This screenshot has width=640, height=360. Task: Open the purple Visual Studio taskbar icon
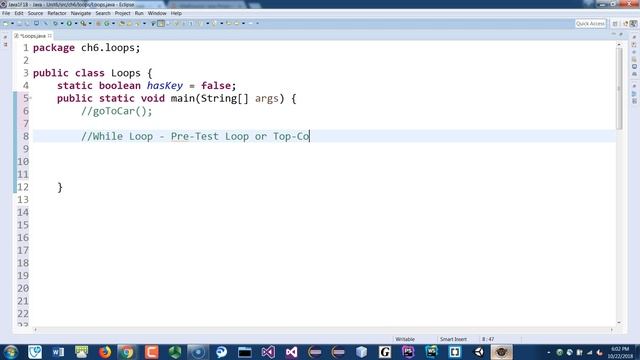tap(268, 352)
